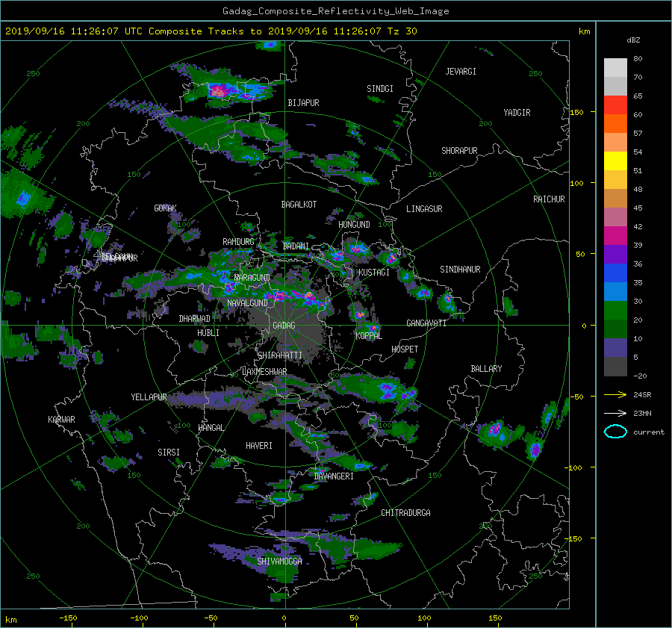
Task: Click the RAICHUR label
Action: coord(549,199)
